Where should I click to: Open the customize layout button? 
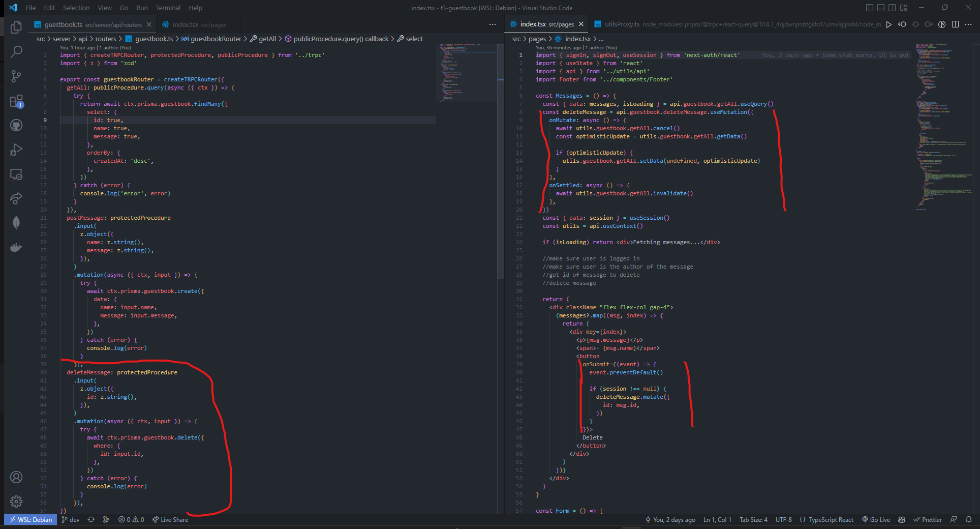click(903, 8)
